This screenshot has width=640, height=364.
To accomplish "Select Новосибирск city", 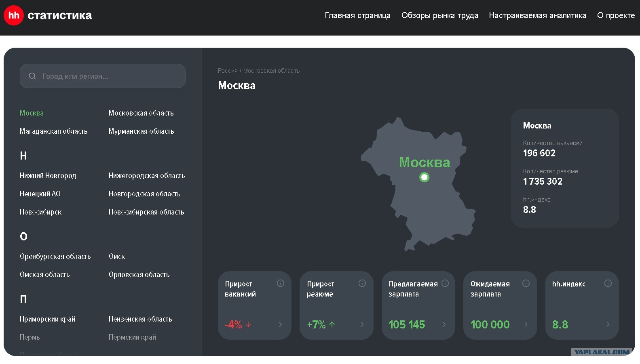I will point(40,212).
